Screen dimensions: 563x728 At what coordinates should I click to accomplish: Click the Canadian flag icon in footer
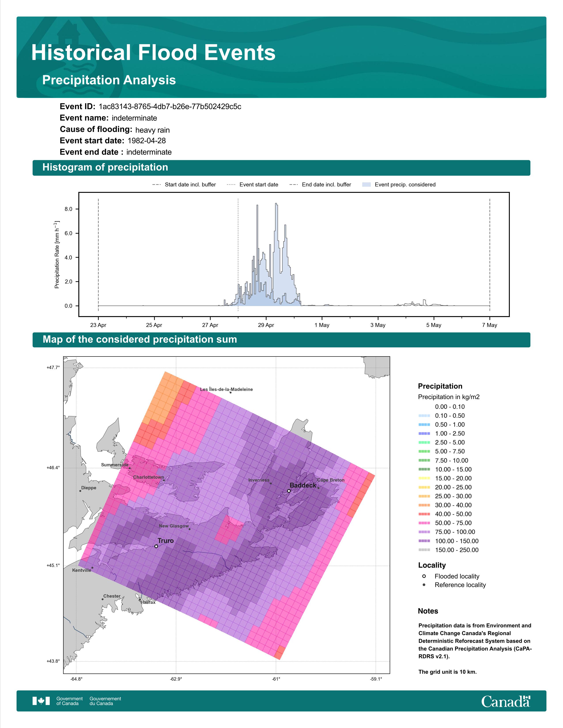(41, 701)
